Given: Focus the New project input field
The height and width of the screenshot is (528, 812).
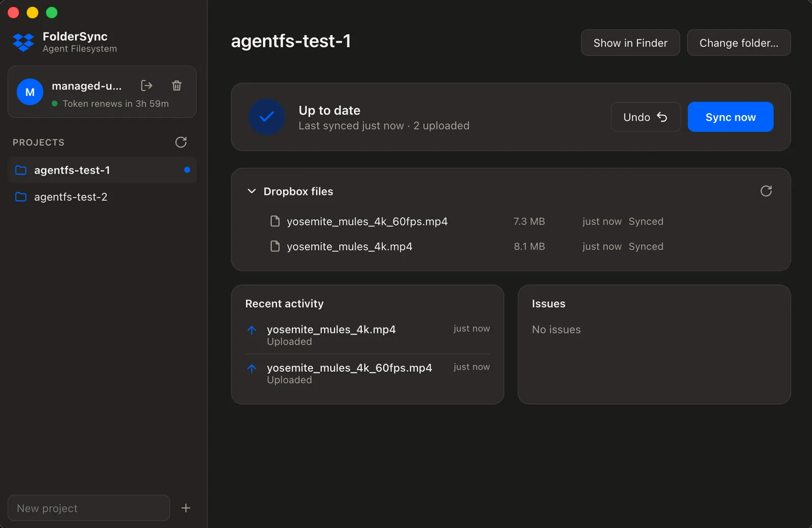Looking at the screenshot, I should click(x=89, y=508).
